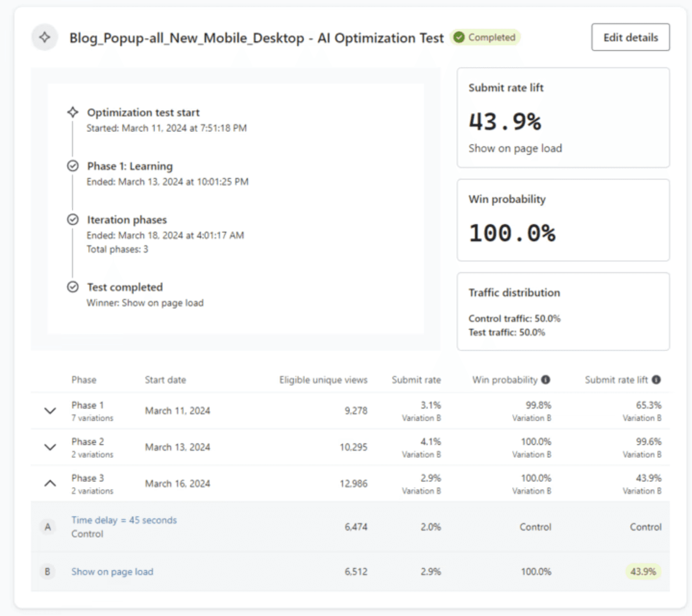Expand the Phase 2 row chevron
The height and width of the screenshot is (616, 692).
coord(50,447)
